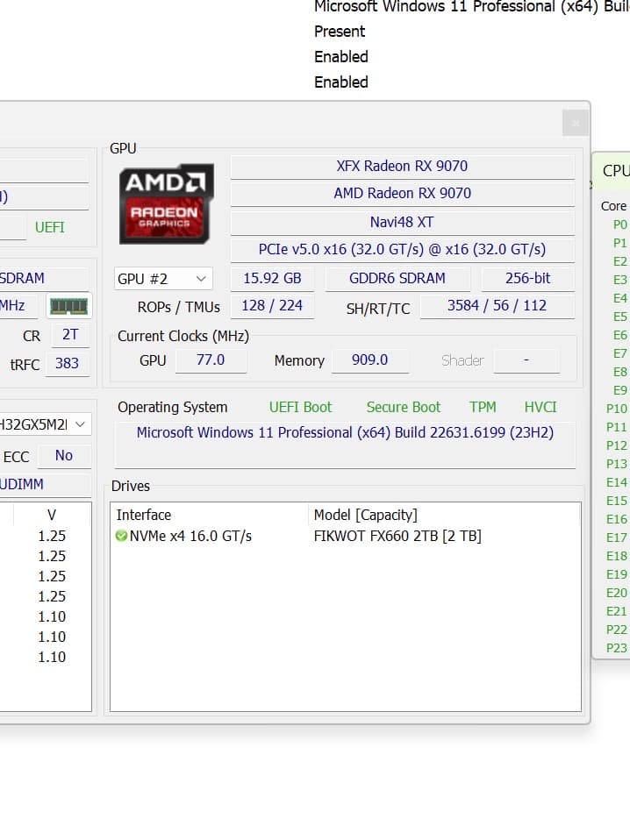The image size is (630, 840).
Task: Click core P0 in the CPU panel
Action: (619, 224)
